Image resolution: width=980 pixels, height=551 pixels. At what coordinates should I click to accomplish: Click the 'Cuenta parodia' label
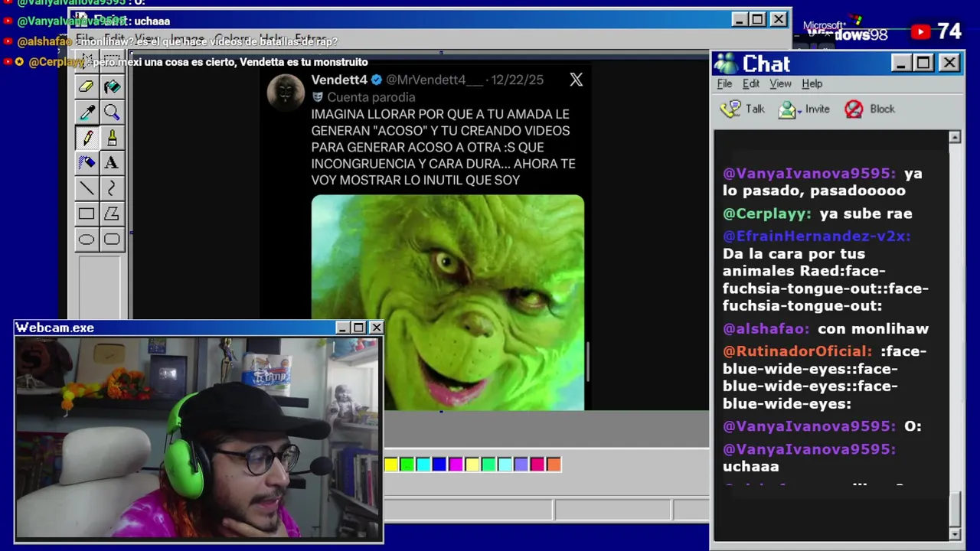(371, 97)
